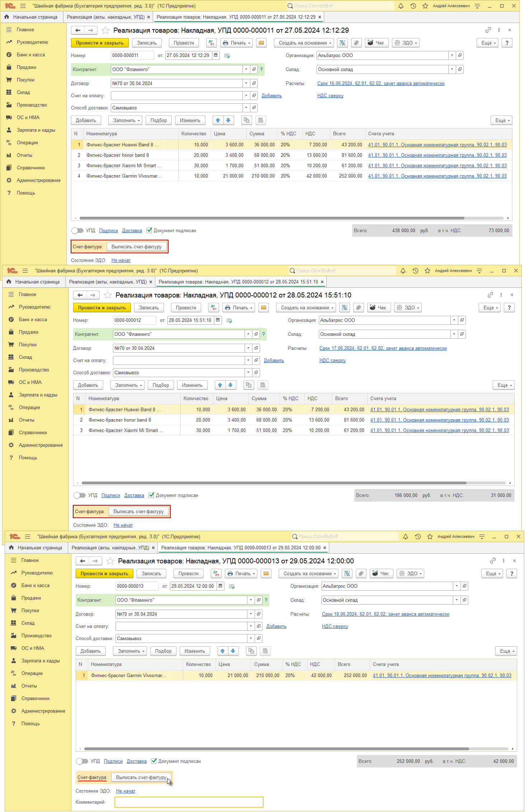Open the Контрагент ООО Фламинго card icon in document 0000-000013
The width and height of the screenshot is (525, 812).
pyautogui.click(x=259, y=600)
